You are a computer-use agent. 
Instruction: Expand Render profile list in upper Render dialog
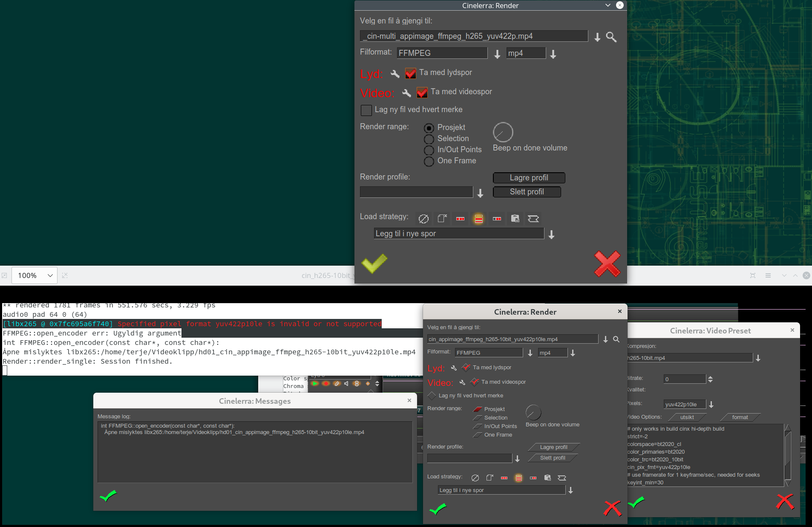[480, 193]
